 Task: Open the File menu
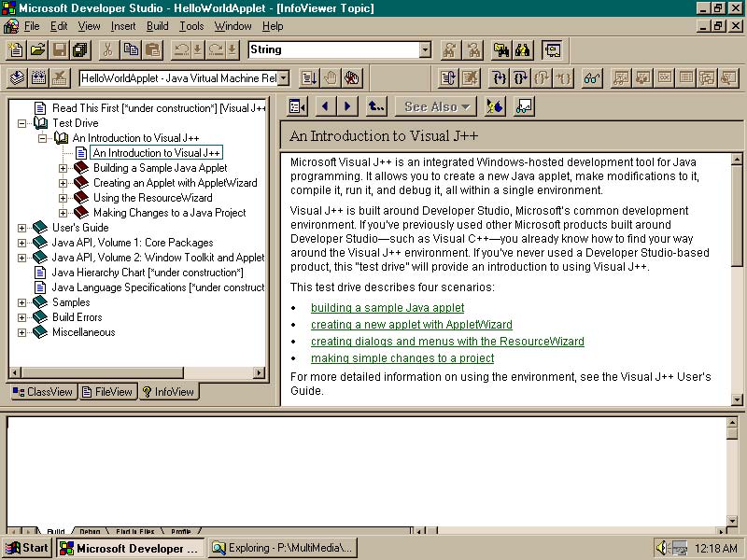coord(32,26)
